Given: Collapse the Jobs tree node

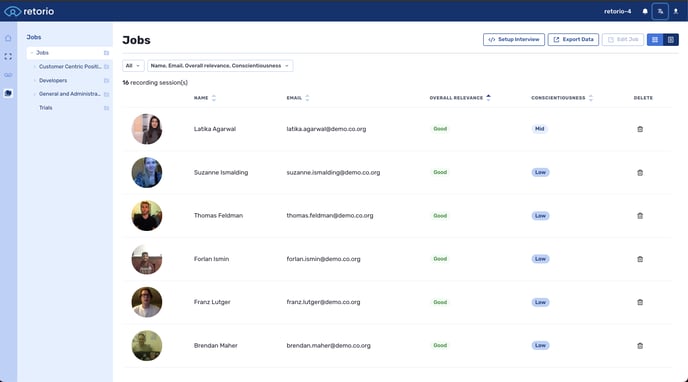Looking at the screenshot, I should click(32, 53).
